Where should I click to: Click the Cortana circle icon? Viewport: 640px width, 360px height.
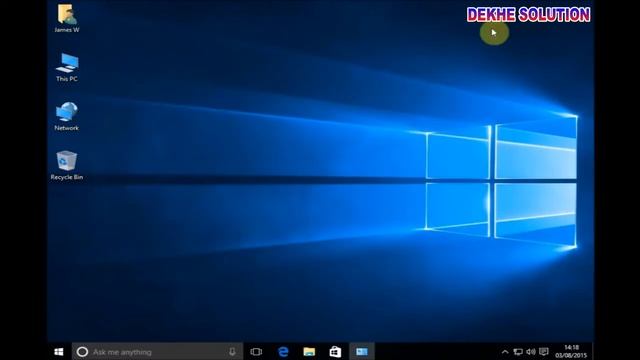point(82,351)
